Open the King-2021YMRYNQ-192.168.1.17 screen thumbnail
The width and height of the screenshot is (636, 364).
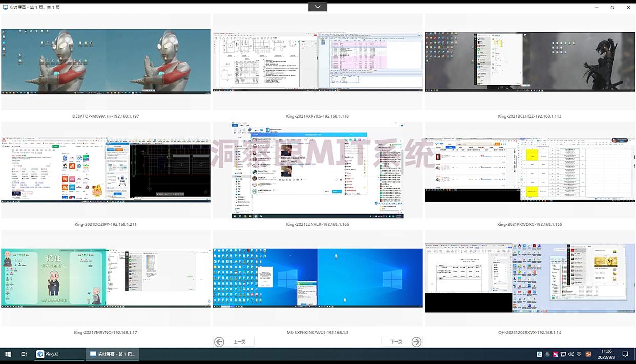tap(106, 278)
